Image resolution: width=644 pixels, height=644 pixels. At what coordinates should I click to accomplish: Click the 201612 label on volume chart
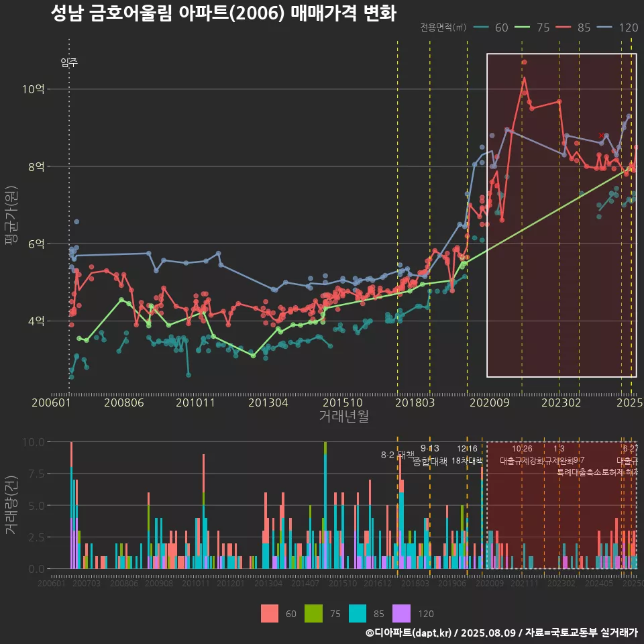click(378, 583)
